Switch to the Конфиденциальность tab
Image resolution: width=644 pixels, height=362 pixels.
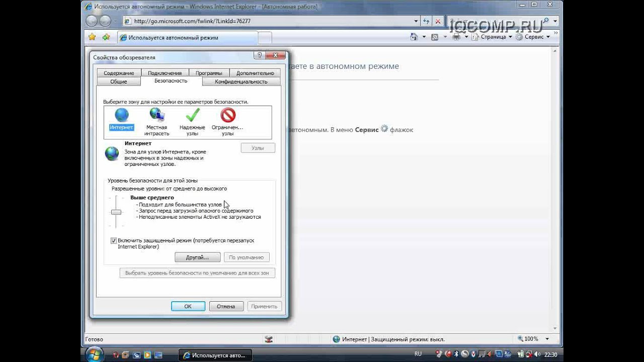point(241,81)
